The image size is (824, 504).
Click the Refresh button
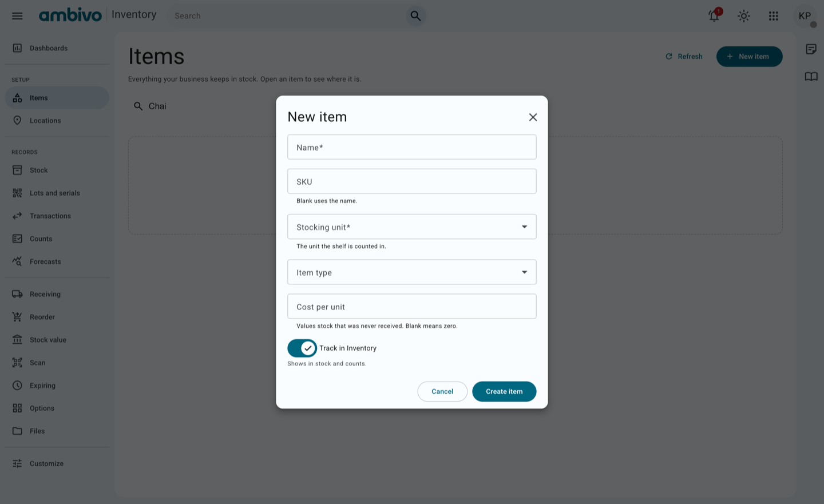[684, 57]
